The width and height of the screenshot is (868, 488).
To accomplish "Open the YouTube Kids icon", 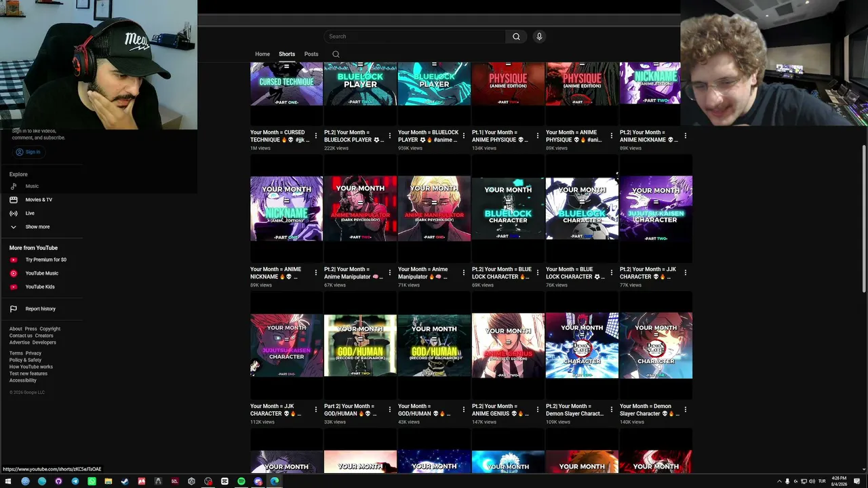I will pyautogui.click(x=13, y=287).
